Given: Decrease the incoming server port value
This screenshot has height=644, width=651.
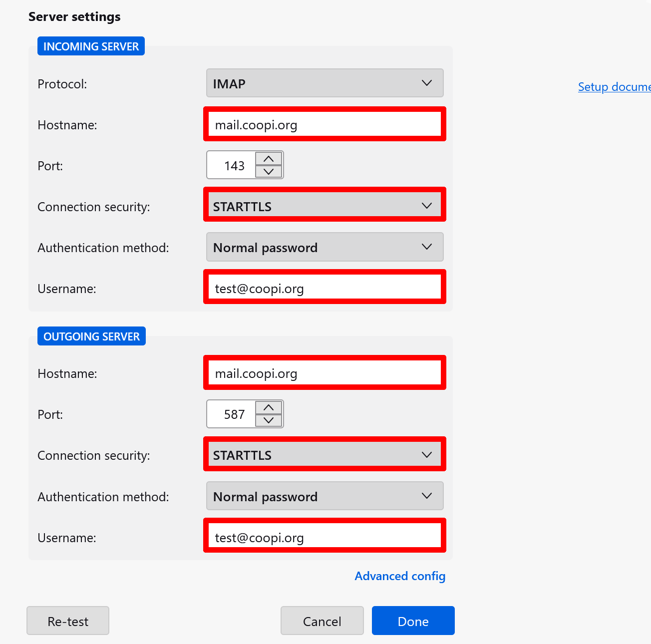Looking at the screenshot, I should (x=269, y=172).
